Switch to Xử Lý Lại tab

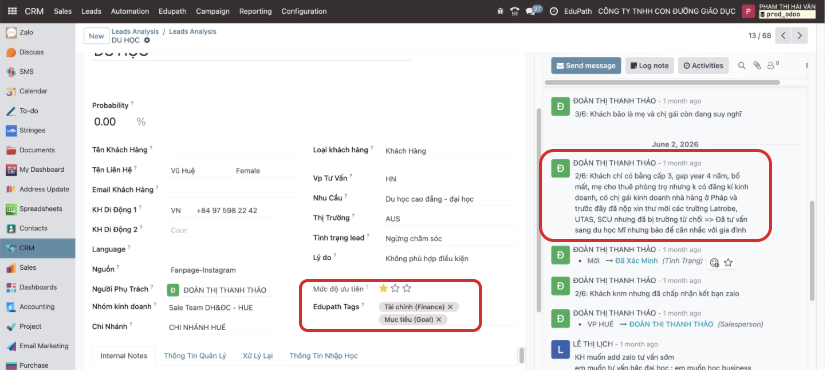[x=258, y=356]
